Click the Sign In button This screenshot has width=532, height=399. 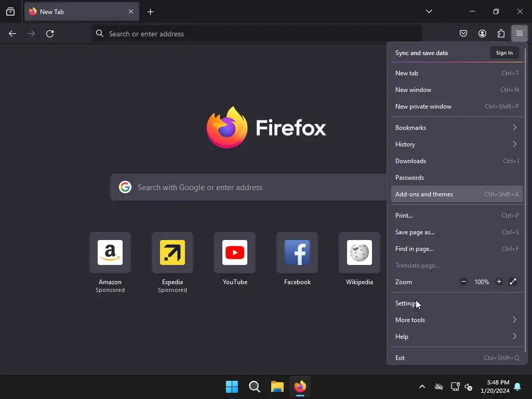504,52
